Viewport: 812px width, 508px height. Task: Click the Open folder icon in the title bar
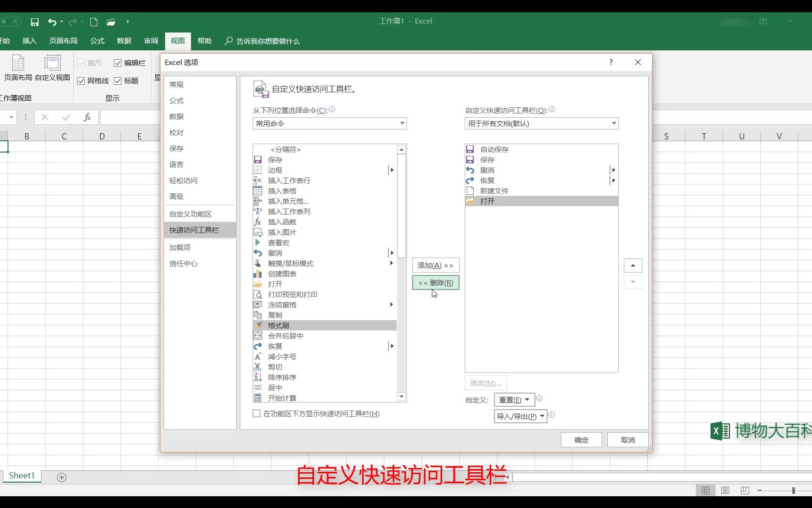pos(111,22)
